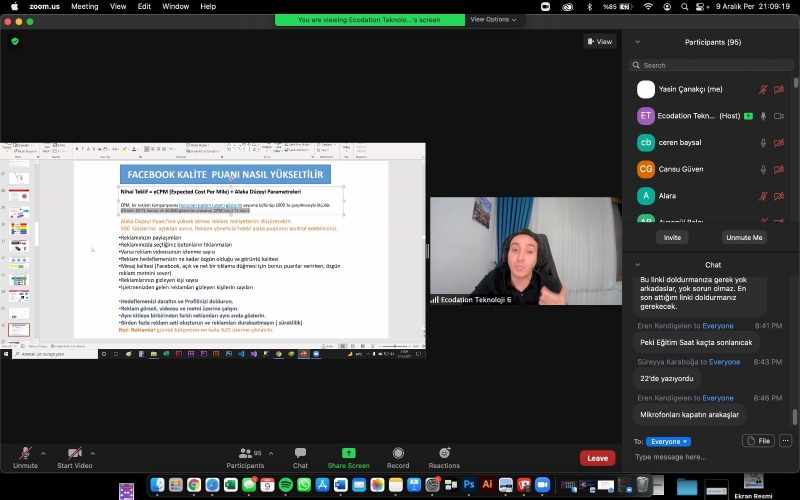This screenshot has width=800, height=500.
Task: Click Yasin Çanakçı's muted microphone icon
Action: point(763,89)
